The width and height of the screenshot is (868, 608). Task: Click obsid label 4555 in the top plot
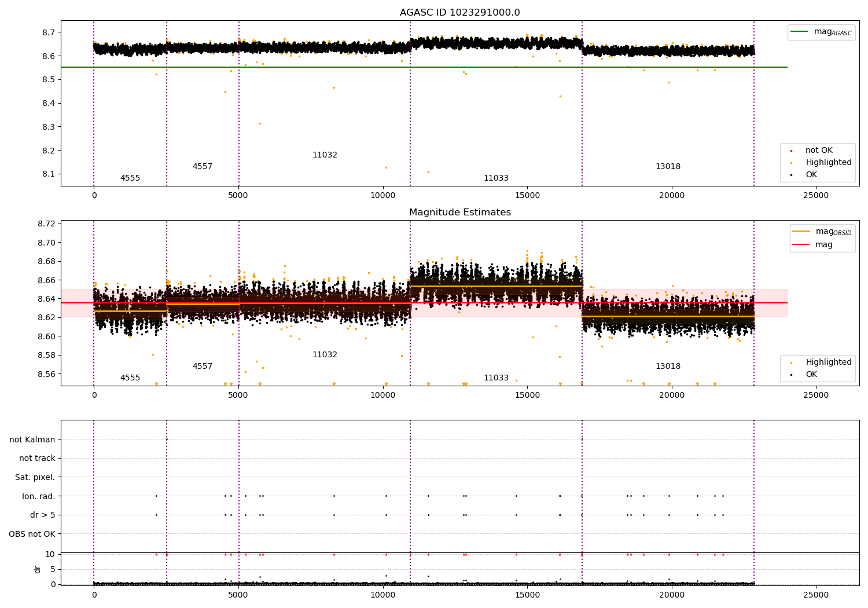130,178
